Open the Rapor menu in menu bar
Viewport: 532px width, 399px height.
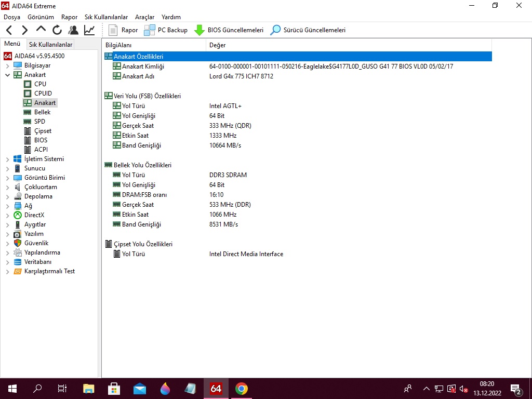click(x=69, y=17)
